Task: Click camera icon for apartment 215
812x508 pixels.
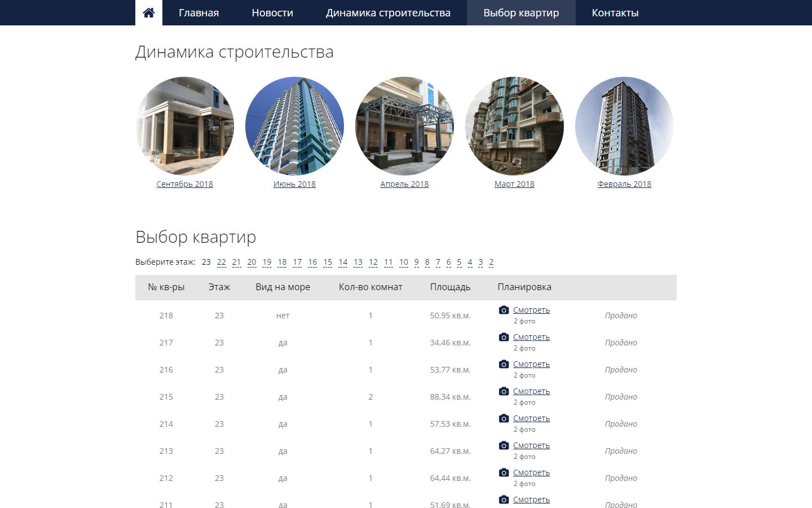Action: [504, 391]
